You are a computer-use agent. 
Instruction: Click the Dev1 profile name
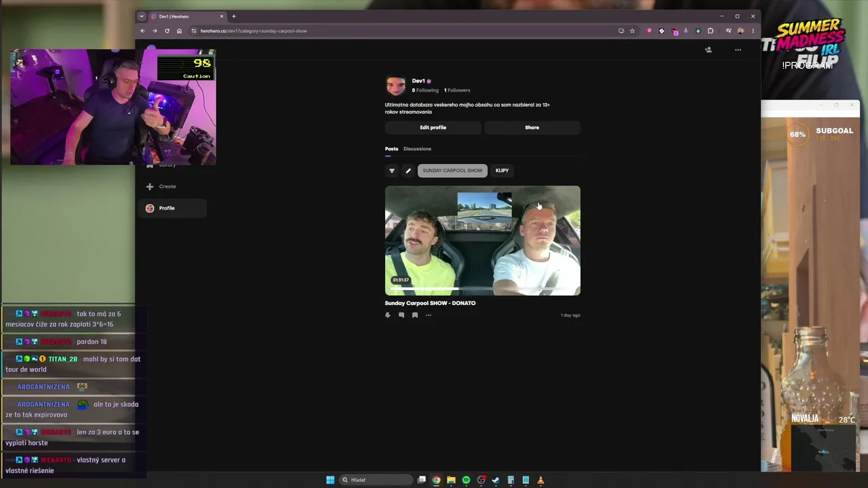pyautogui.click(x=418, y=81)
